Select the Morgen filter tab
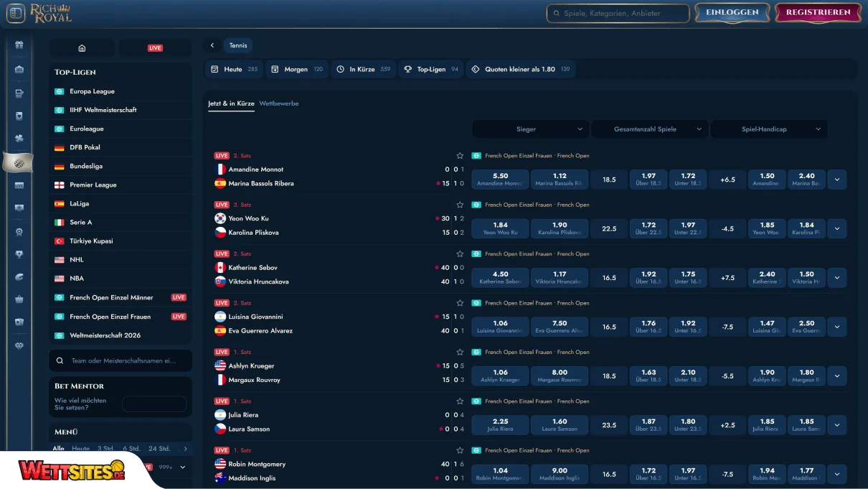 tap(297, 70)
